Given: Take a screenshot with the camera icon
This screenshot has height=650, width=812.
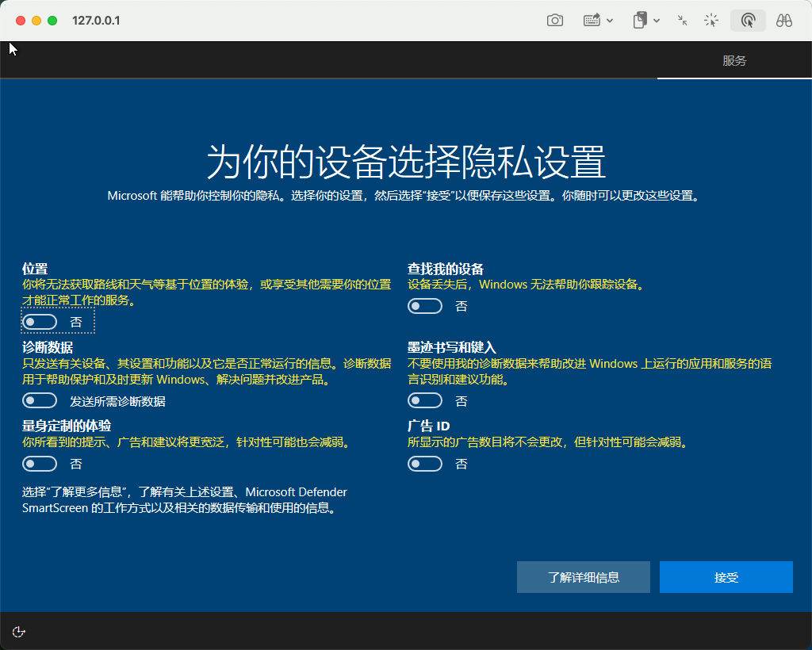Looking at the screenshot, I should pyautogui.click(x=555, y=21).
